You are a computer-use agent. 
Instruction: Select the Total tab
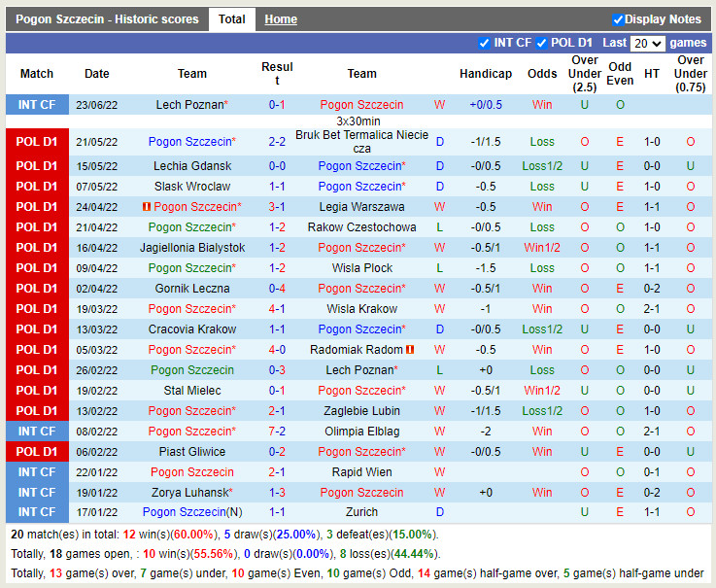pyautogui.click(x=232, y=19)
